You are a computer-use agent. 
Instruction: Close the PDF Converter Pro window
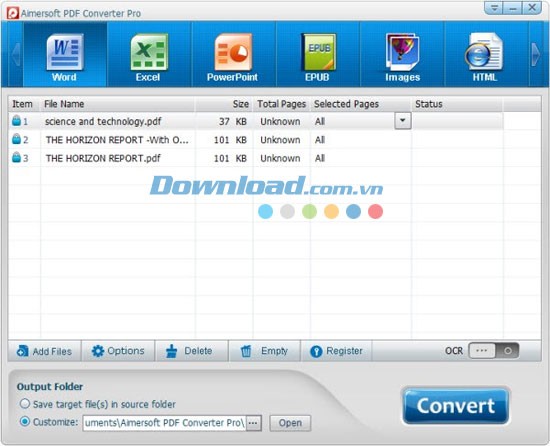coord(532,8)
